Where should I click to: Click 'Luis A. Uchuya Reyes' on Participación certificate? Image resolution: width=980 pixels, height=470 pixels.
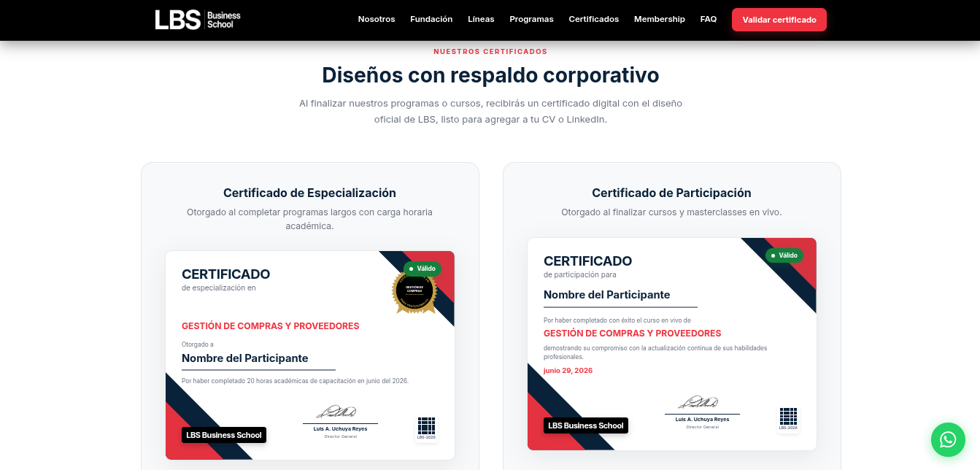point(703,420)
